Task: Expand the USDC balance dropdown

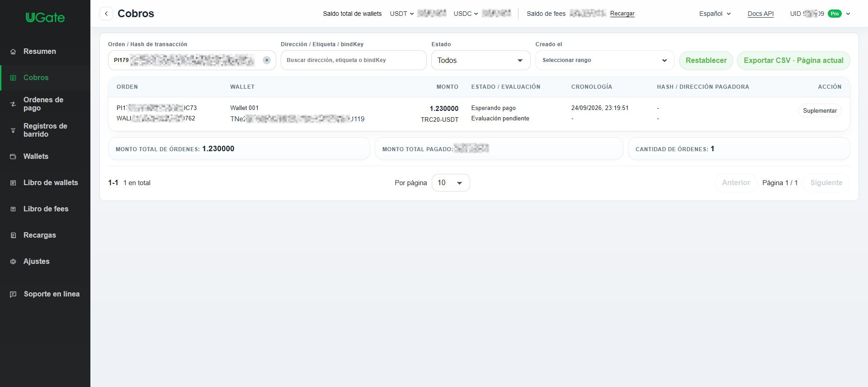Action: point(466,14)
